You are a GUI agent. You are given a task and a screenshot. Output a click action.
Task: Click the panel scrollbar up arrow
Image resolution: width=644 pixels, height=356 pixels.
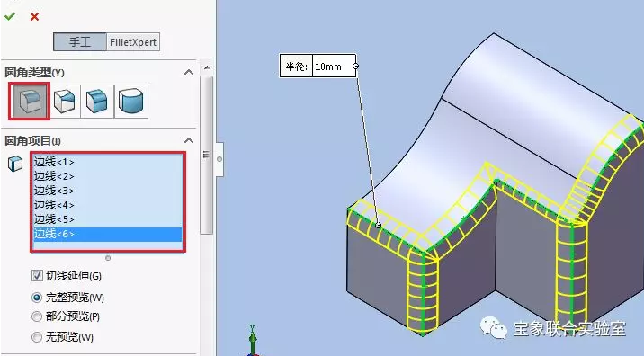pyautogui.click(x=207, y=67)
